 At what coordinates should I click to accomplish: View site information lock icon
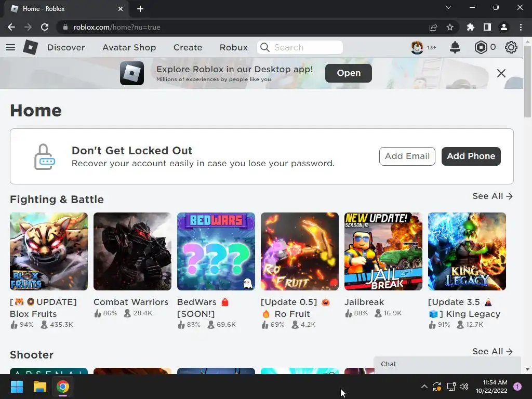click(x=65, y=27)
